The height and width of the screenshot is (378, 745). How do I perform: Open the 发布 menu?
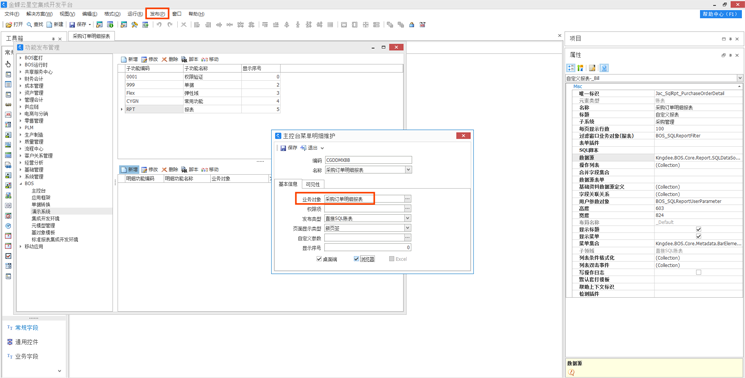pos(157,14)
